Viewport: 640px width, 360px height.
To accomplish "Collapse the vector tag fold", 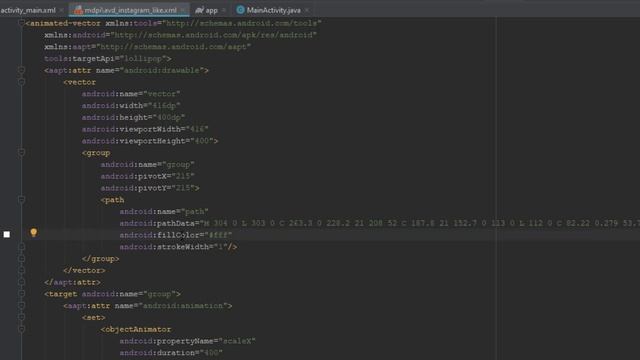I will [x=21, y=82].
